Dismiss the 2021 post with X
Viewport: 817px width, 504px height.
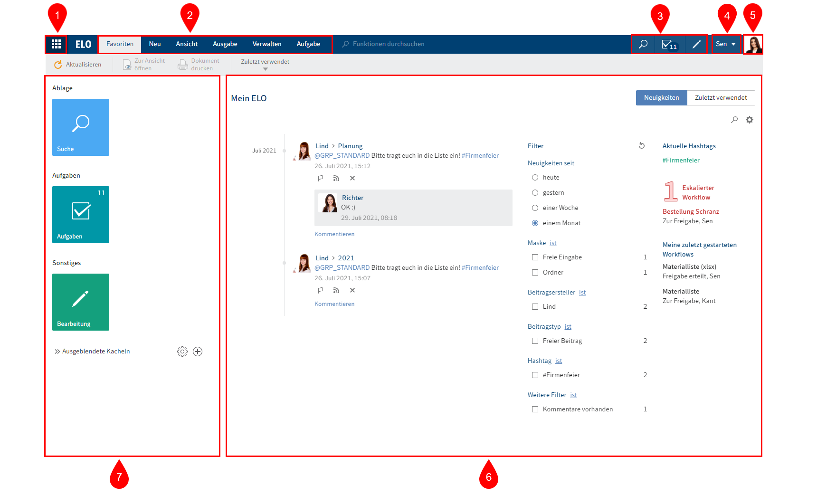pyautogui.click(x=352, y=290)
